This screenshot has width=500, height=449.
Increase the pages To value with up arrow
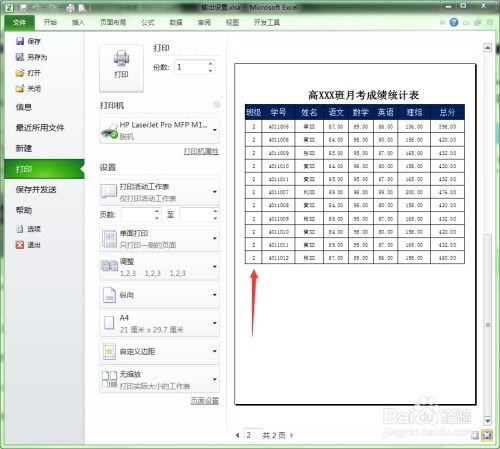215,211
